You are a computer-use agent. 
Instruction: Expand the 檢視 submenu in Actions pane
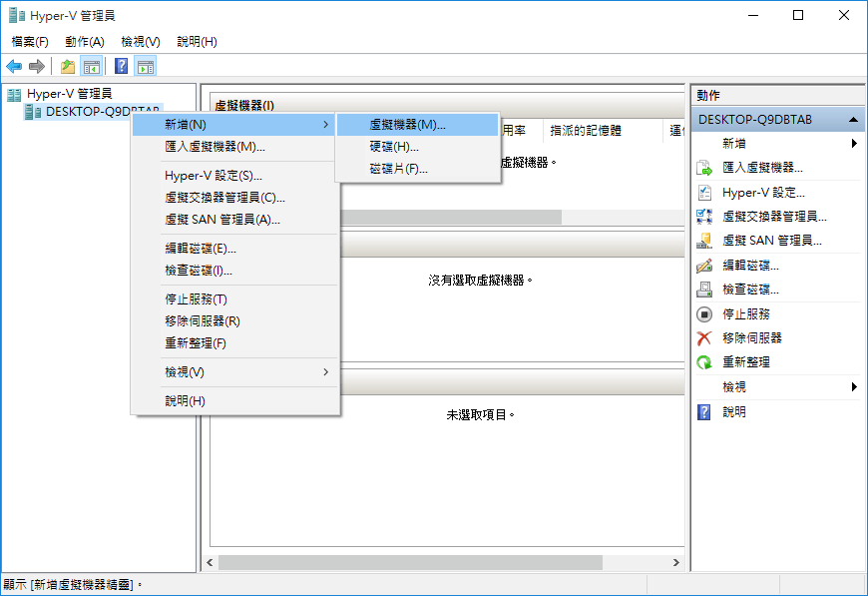[x=854, y=387]
